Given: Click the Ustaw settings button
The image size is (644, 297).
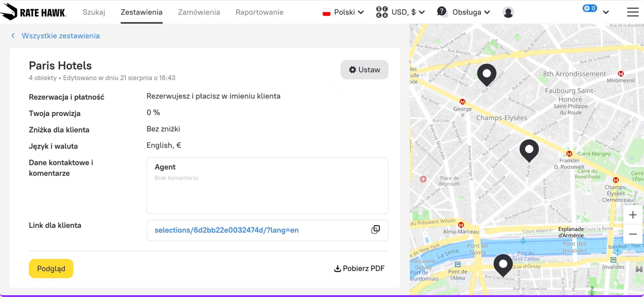Looking at the screenshot, I should click(x=364, y=70).
